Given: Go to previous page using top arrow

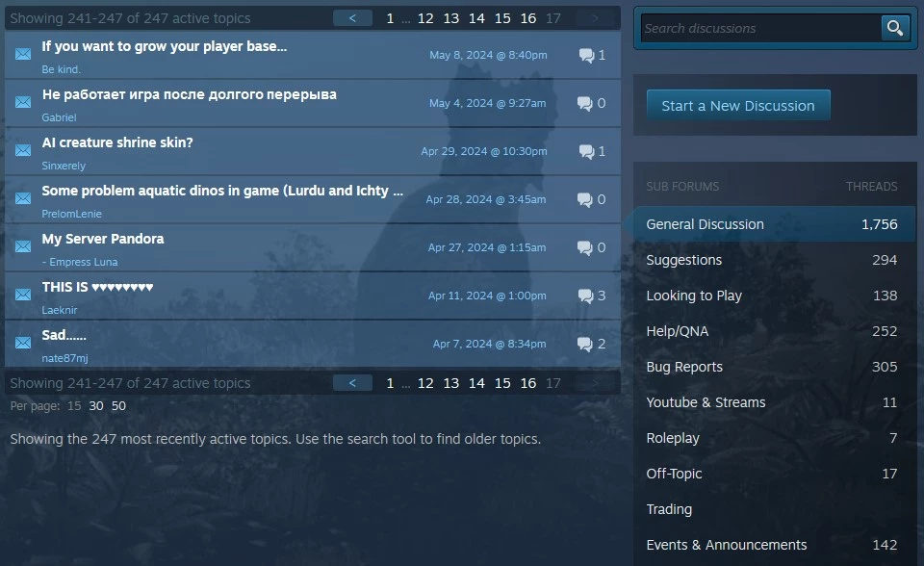Looking at the screenshot, I should [x=352, y=18].
